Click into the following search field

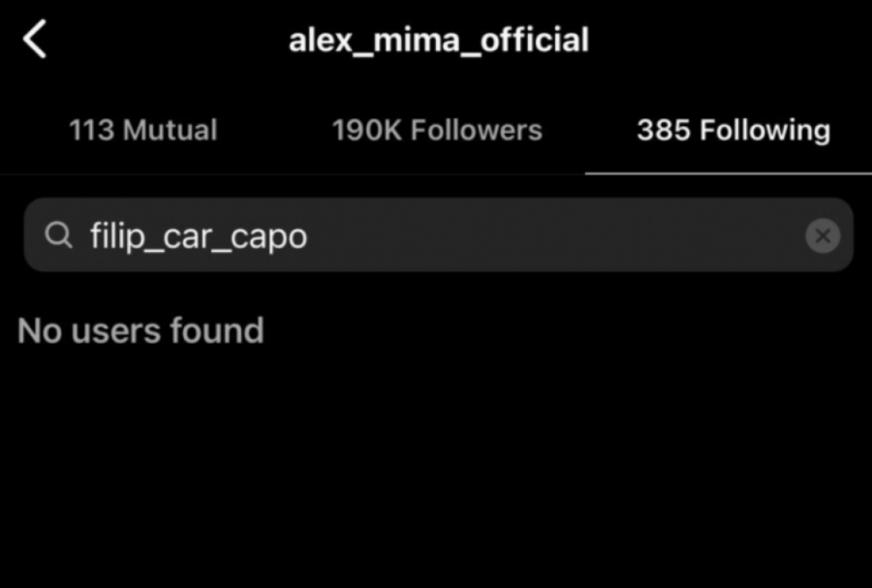tap(543, 235)
